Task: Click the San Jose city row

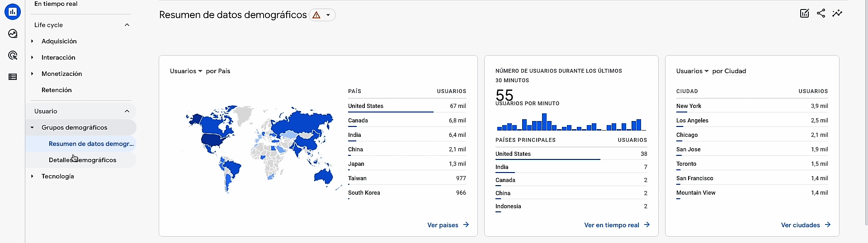Action: (752, 150)
